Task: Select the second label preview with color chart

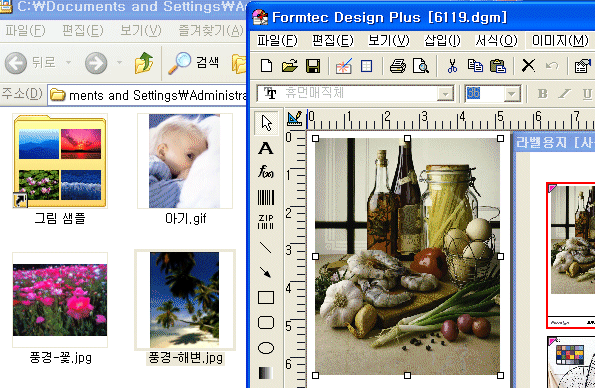Action: [571, 362]
